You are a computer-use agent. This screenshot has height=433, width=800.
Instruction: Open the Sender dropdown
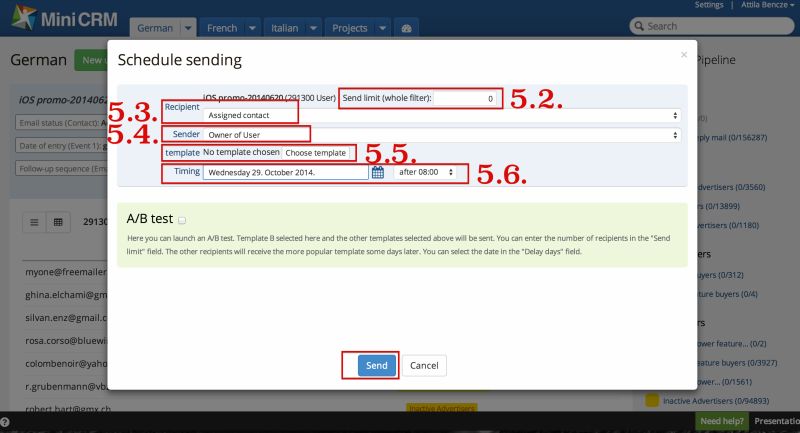coord(442,135)
